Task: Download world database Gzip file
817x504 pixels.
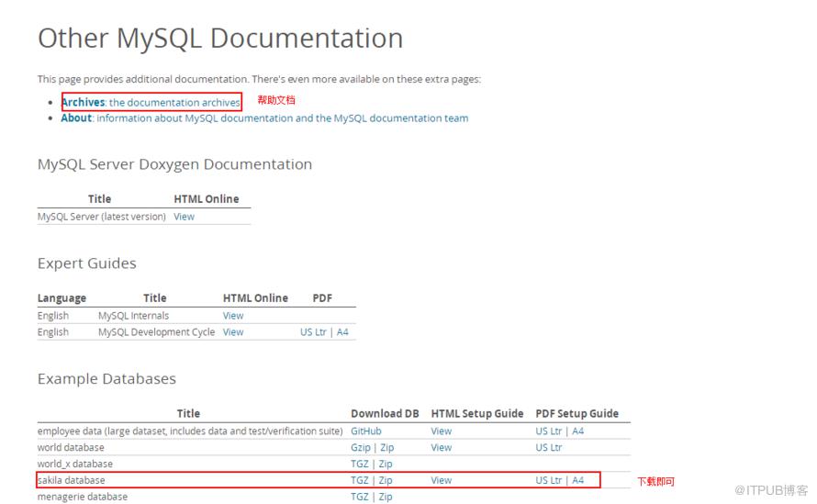Action: coord(361,448)
